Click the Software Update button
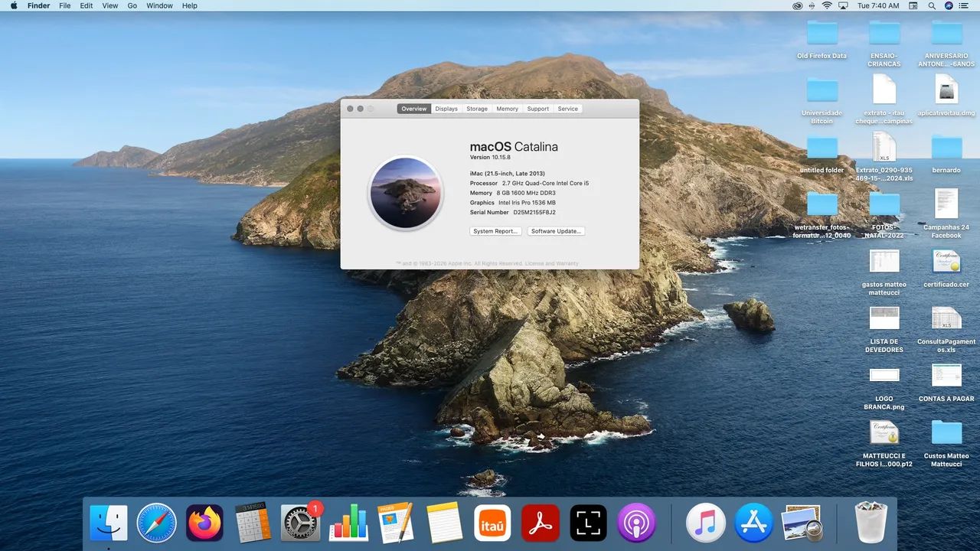Image resolution: width=980 pixels, height=551 pixels. click(556, 231)
